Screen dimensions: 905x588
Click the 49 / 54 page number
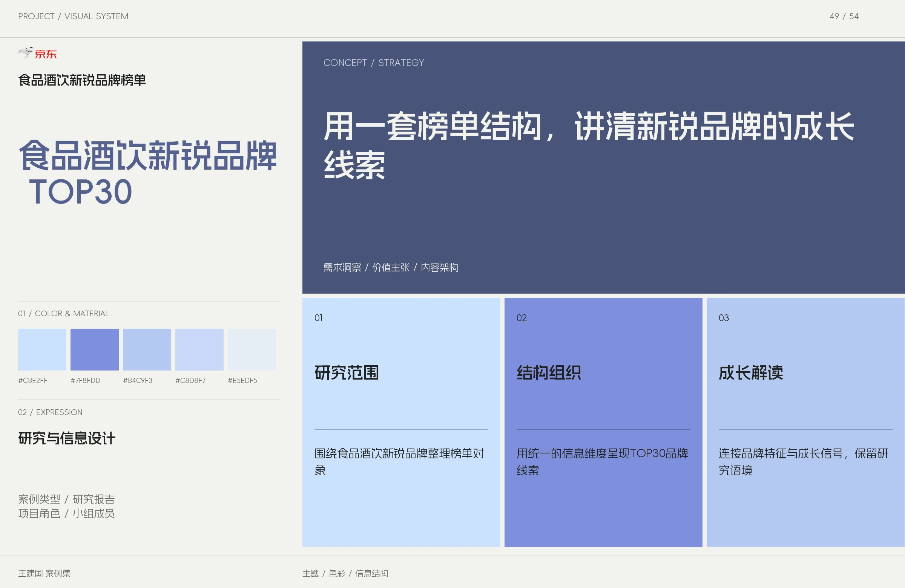(x=844, y=16)
